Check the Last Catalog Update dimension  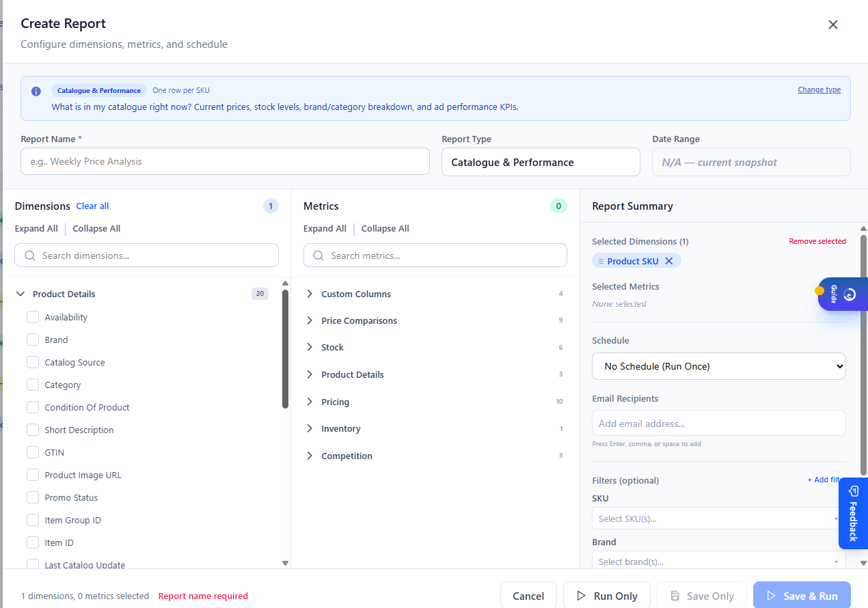click(x=33, y=564)
